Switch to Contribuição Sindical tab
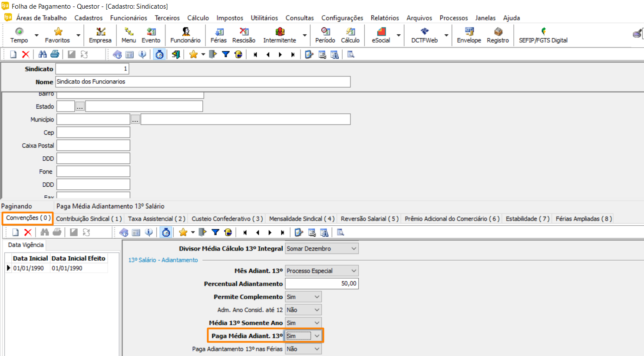The image size is (644, 356). click(89, 219)
